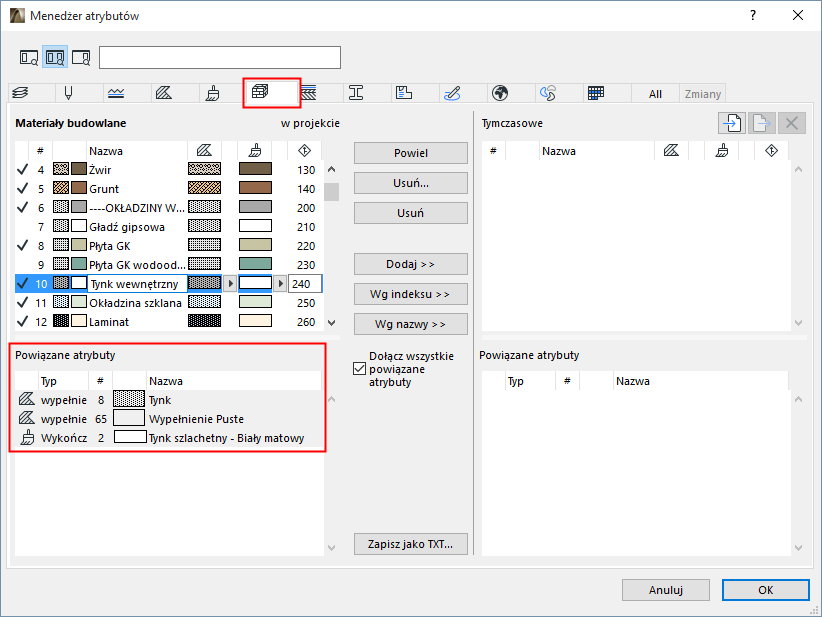Click the Anuluj button

(666, 590)
